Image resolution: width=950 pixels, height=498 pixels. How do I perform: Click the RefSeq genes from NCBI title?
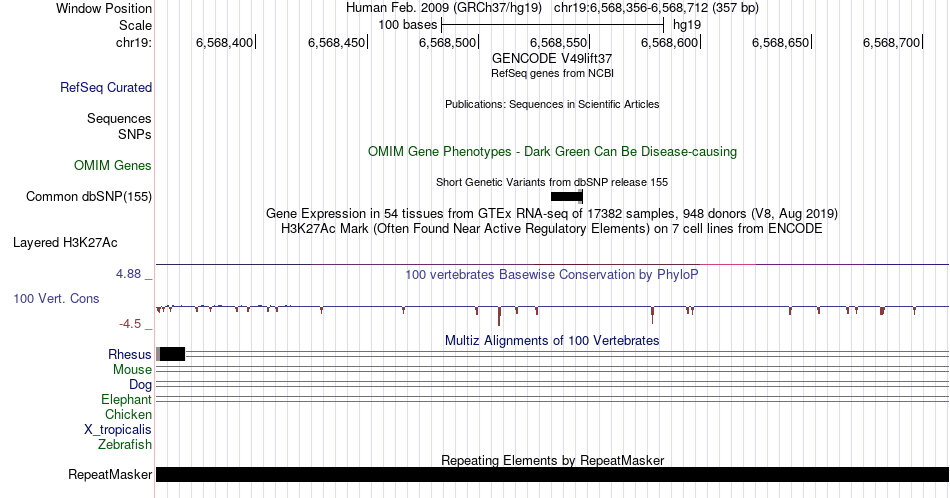(552, 73)
